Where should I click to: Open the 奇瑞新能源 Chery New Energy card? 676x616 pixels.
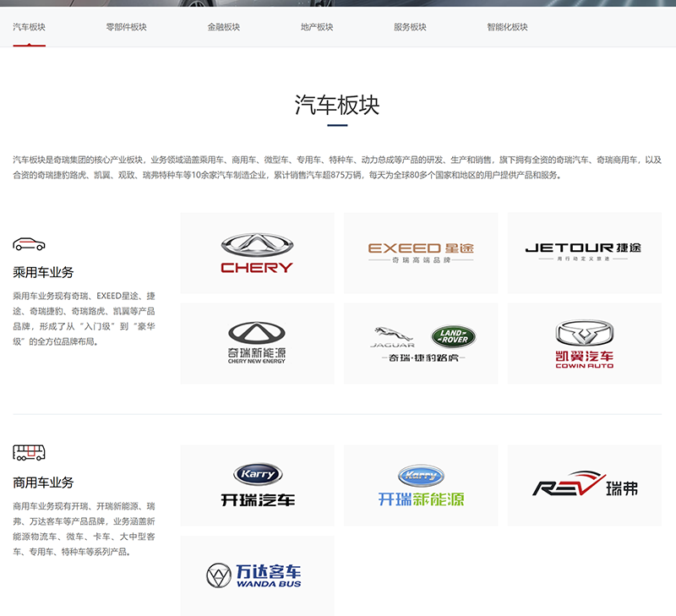click(258, 344)
